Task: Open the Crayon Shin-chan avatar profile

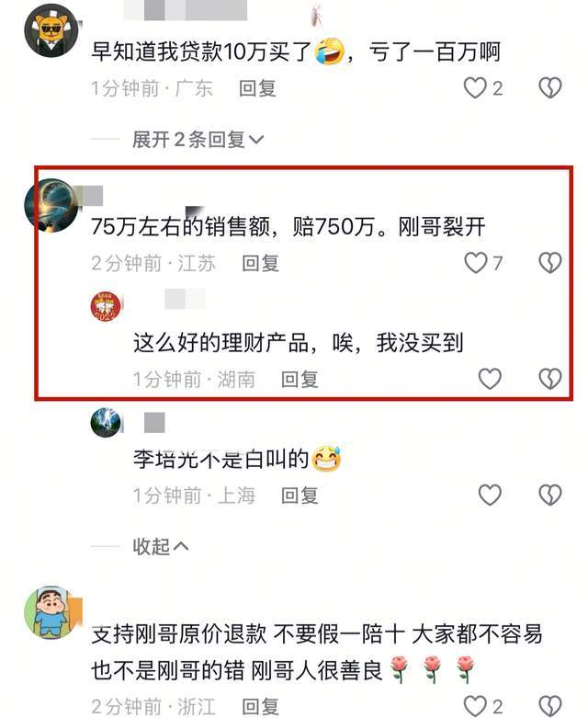Action: 51,612
